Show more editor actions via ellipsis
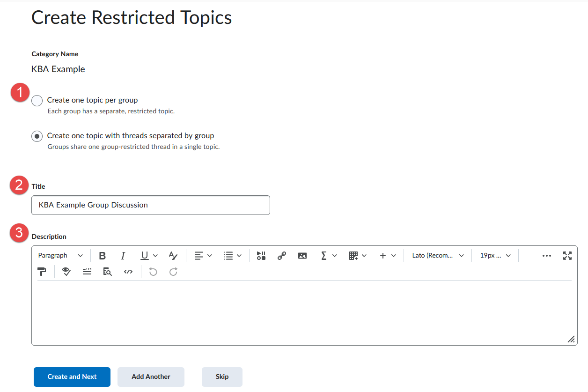The image size is (588, 392). [x=546, y=256]
